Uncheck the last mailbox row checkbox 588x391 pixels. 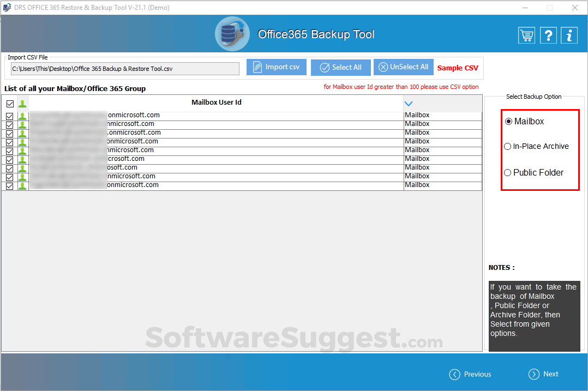pos(9,185)
